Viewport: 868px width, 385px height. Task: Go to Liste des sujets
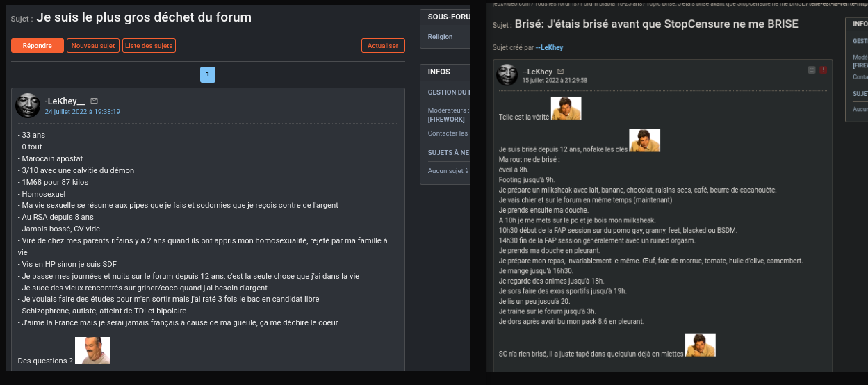click(149, 46)
